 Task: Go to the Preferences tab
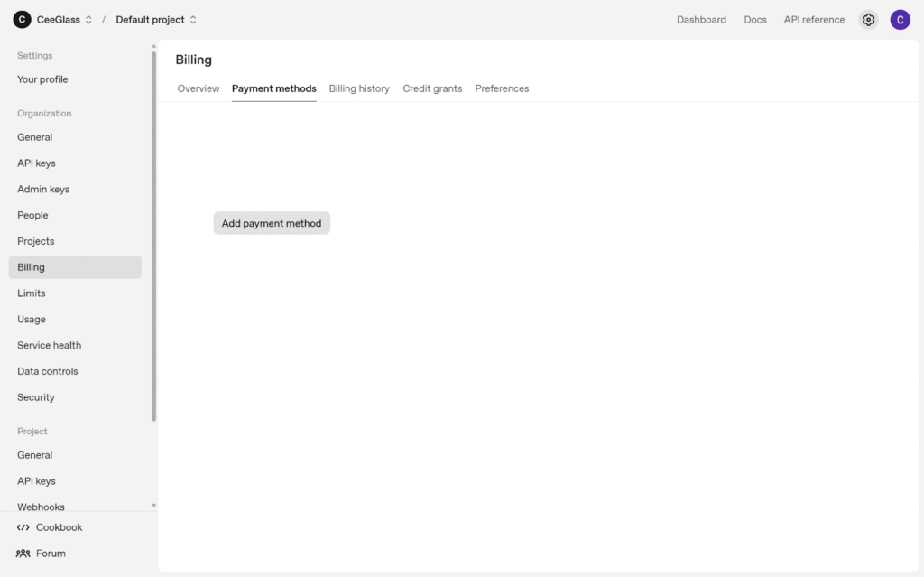[502, 88]
